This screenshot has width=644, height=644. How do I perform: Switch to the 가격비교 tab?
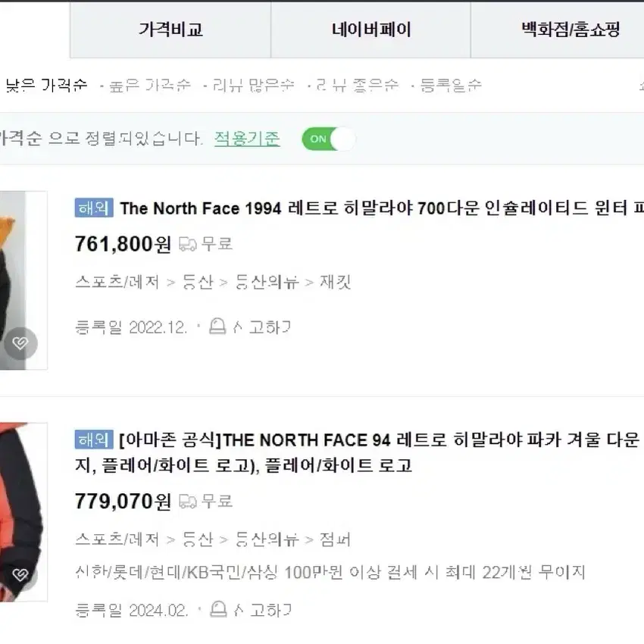point(170,30)
